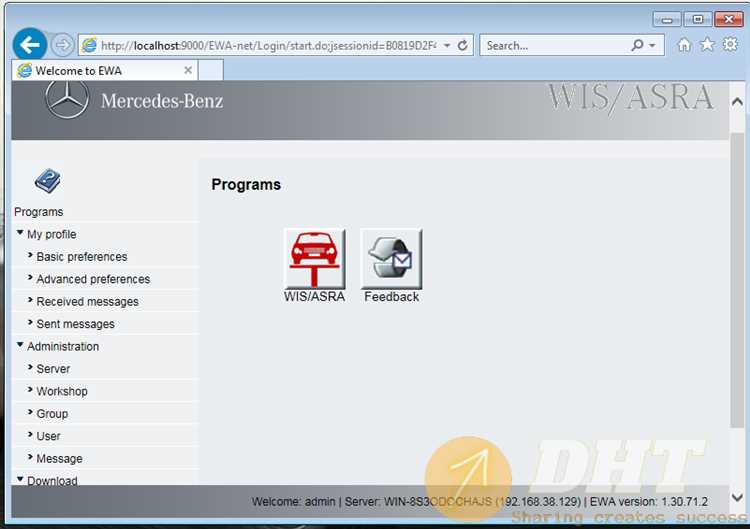Viewport: 750px width, 529px height.
Task: Click the Internet Explorer page icon in the address bar
Action: [x=89, y=45]
